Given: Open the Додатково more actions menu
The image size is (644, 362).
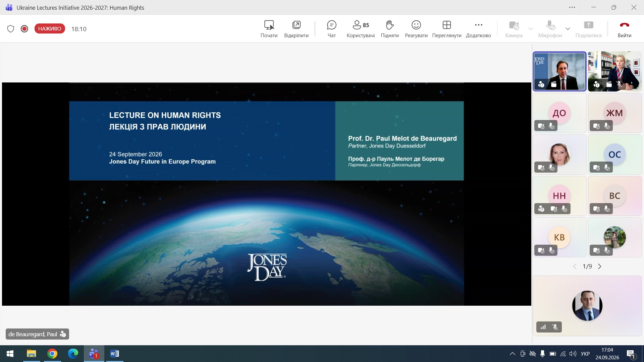Looking at the screenshot, I should tap(478, 29).
